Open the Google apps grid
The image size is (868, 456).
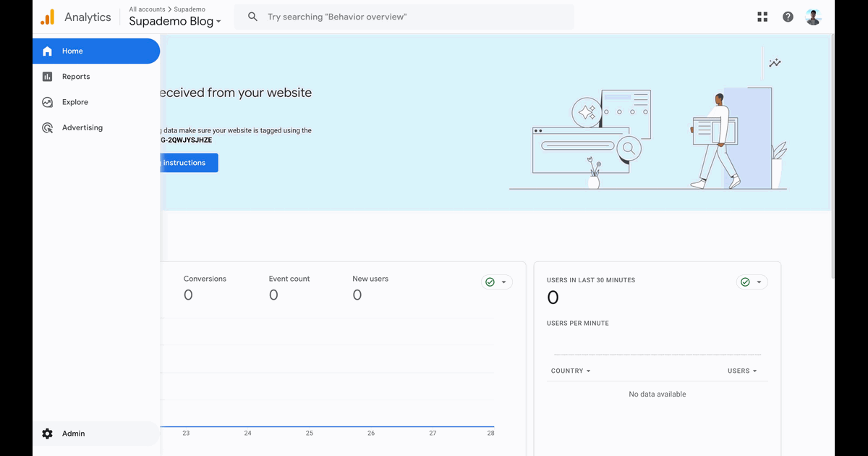(x=762, y=17)
